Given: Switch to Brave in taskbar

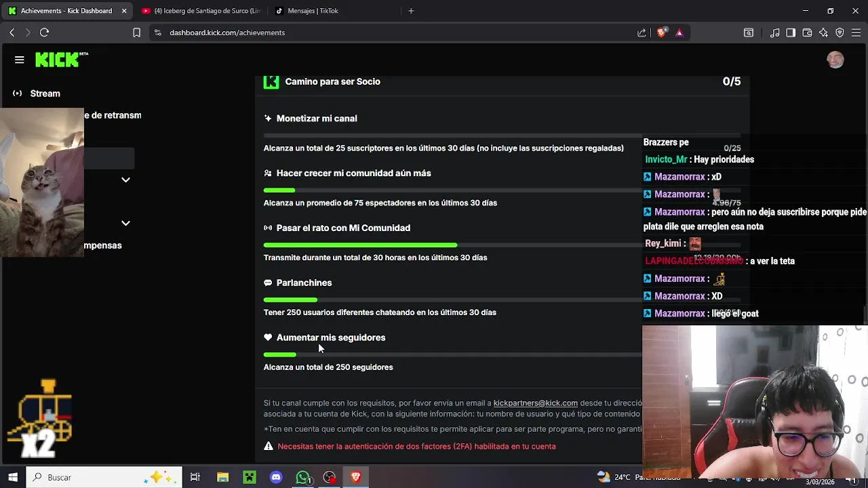Looking at the screenshot, I should 356,477.
